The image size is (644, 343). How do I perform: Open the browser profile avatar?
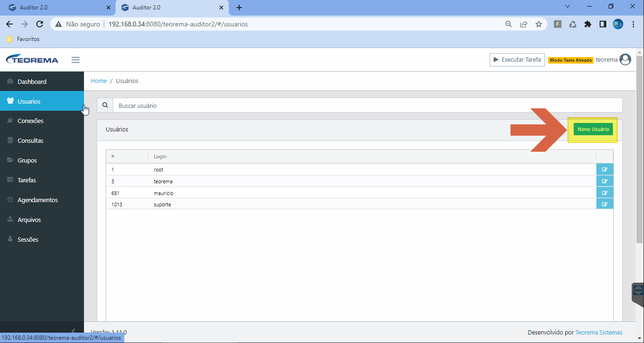click(x=618, y=24)
